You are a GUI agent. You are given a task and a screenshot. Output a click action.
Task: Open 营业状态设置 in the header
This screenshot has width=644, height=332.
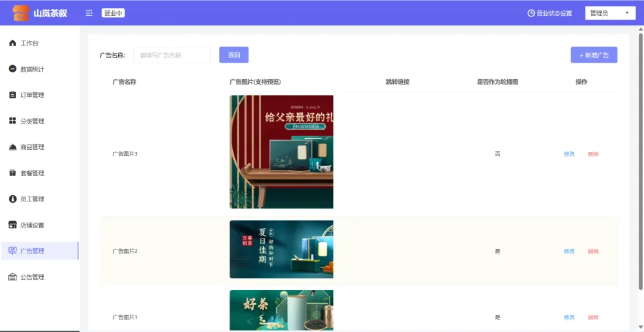(548, 13)
